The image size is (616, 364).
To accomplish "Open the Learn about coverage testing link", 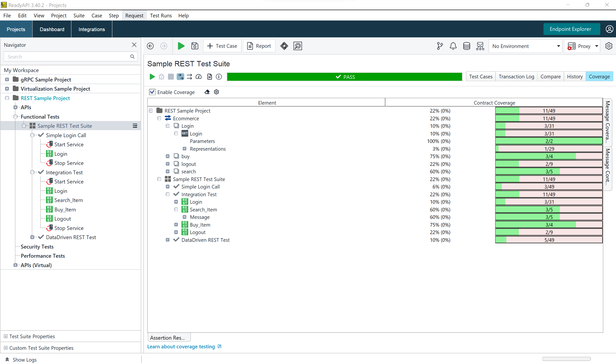I will click(181, 346).
